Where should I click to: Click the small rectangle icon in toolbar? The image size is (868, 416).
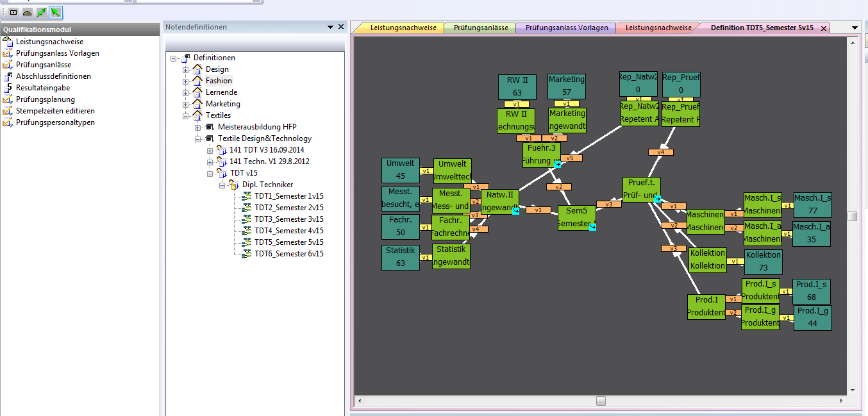pyautogui.click(x=13, y=12)
